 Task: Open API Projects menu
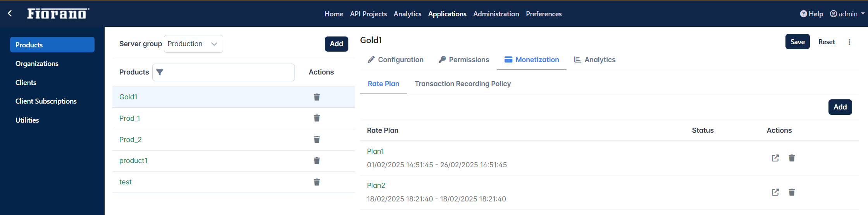(368, 14)
